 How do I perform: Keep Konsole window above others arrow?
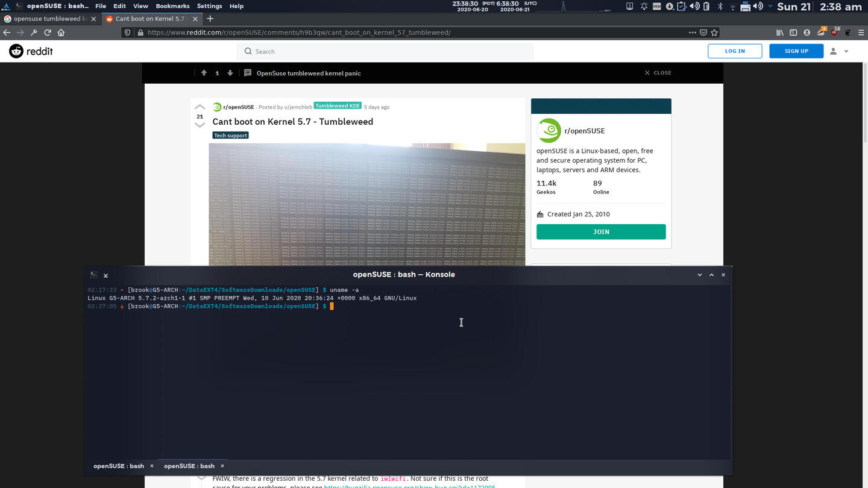[x=105, y=275]
